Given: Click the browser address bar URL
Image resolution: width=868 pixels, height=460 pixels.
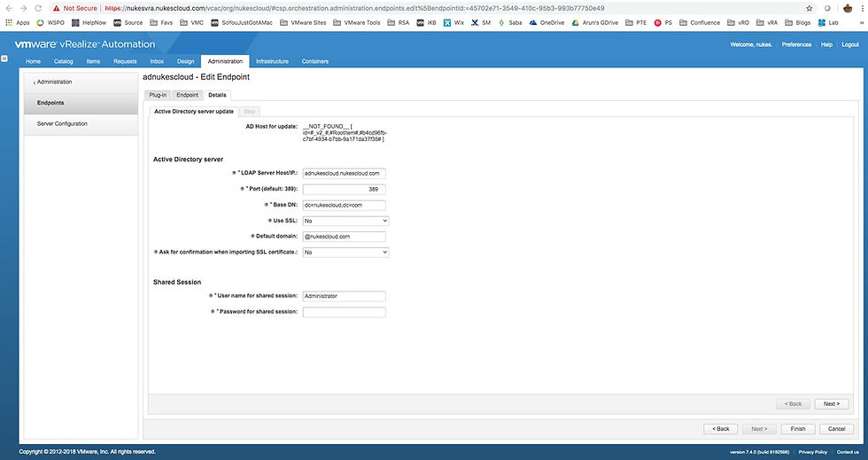Looking at the screenshot, I should (x=354, y=8).
